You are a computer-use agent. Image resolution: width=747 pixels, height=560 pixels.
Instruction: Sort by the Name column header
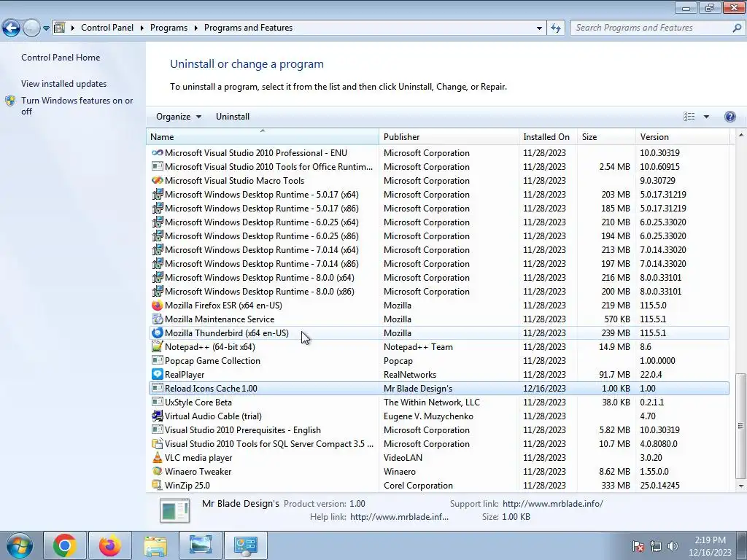point(263,136)
